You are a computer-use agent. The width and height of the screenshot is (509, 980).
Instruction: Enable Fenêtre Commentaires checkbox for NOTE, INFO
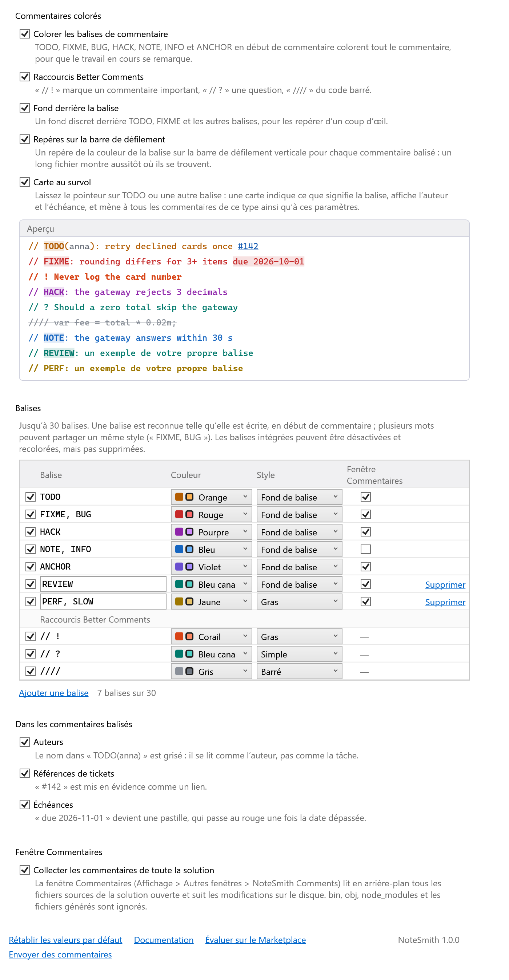[x=365, y=549]
